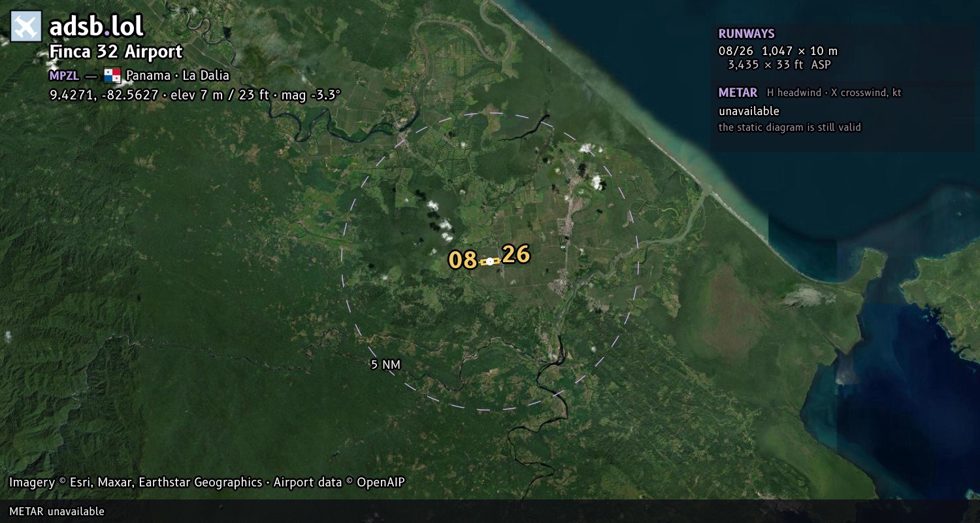The width and height of the screenshot is (980, 523).
Task: Select the white airport center dot marker
Action: point(490,261)
